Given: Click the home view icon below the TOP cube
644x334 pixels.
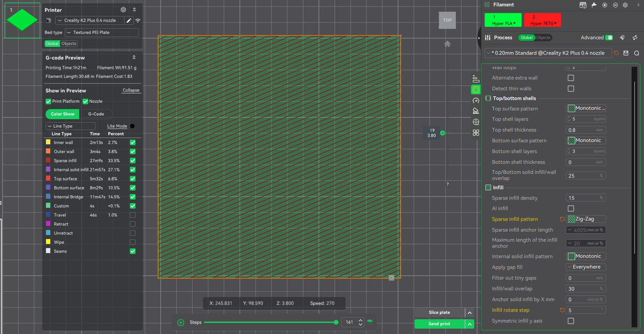Looking at the screenshot, I should pyautogui.click(x=447, y=44).
